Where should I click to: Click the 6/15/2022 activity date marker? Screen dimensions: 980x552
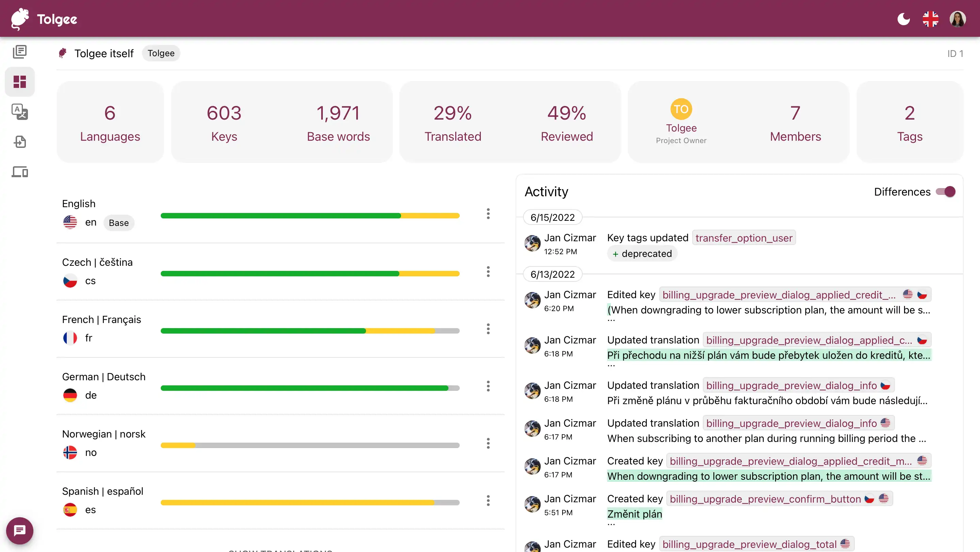(x=553, y=217)
